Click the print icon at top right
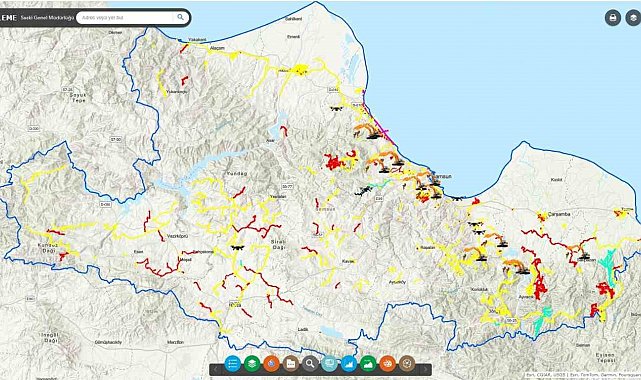The width and height of the screenshot is (641, 380). [613, 18]
